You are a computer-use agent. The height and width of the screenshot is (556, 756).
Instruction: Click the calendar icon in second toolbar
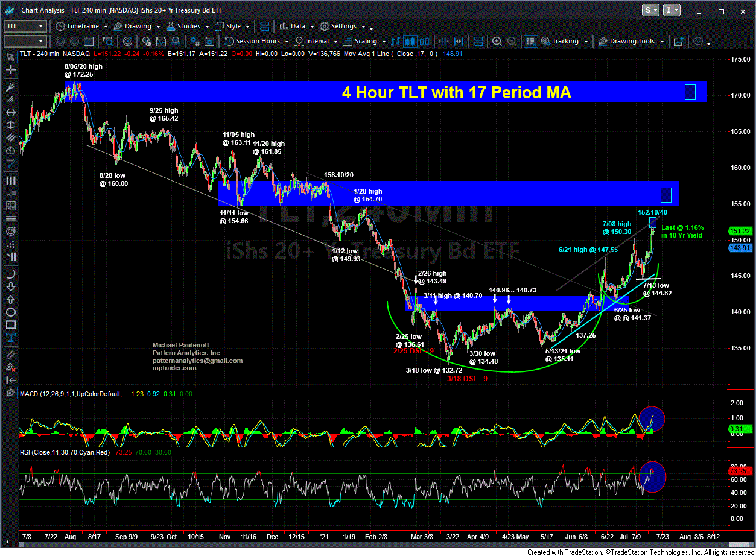click(x=88, y=41)
